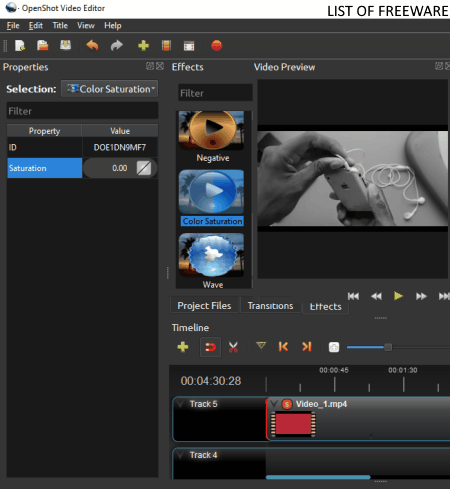This screenshot has height=489, width=450.
Task: Click the S effect badge on Video_1.mp4
Action: (x=287, y=404)
